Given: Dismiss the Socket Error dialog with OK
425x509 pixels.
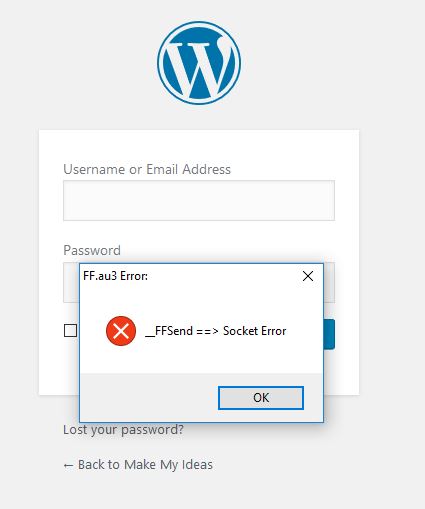Looking at the screenshot, I should pyautogui.click(x=261, y=398).
